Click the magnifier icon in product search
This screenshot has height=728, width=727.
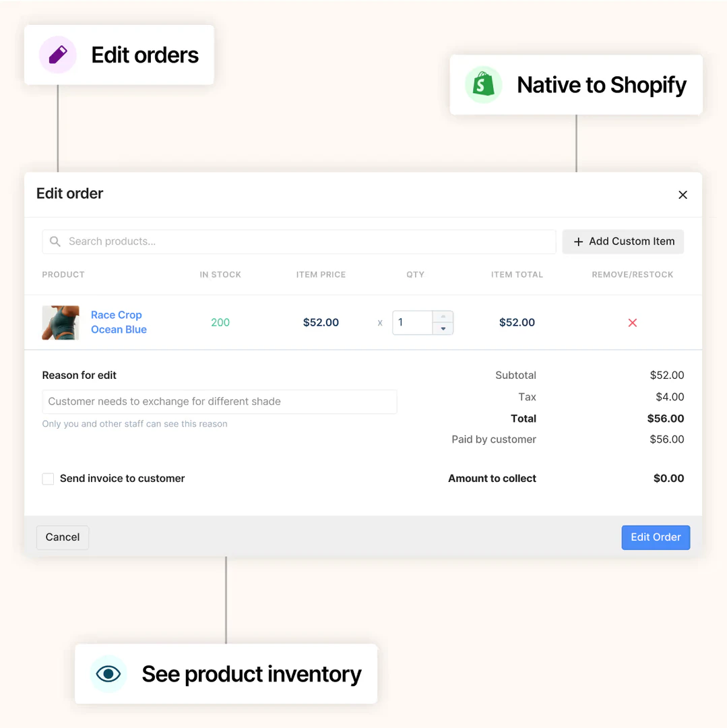tap(55, 241)
